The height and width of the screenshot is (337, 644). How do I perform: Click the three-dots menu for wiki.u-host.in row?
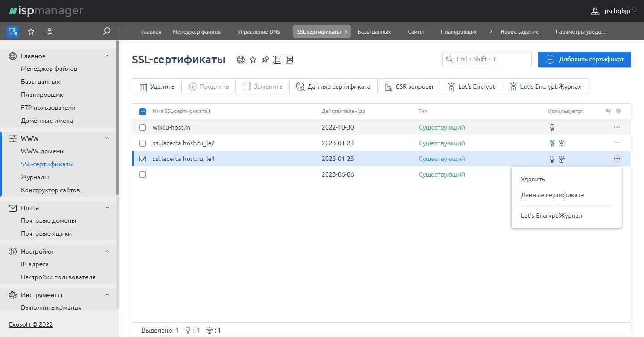[617, 127]
